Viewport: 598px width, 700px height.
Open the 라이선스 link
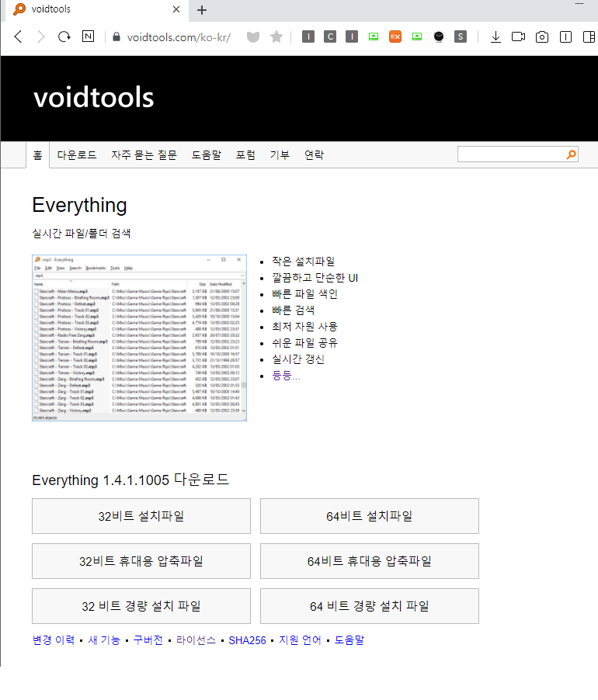[196, 639]
